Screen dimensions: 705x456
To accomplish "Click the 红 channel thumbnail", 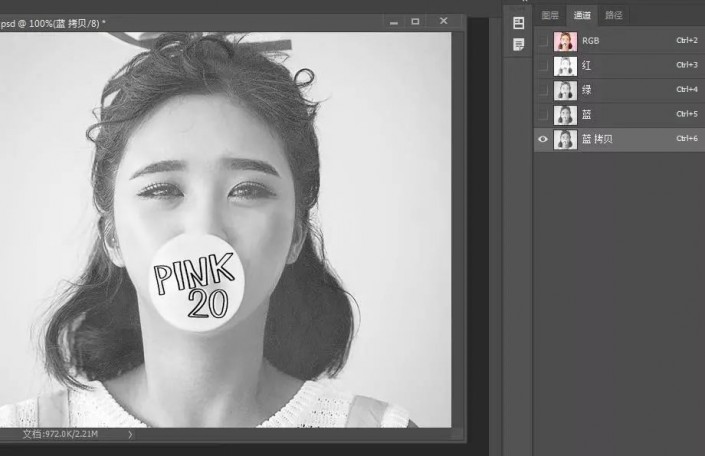I will click(565, 66).
